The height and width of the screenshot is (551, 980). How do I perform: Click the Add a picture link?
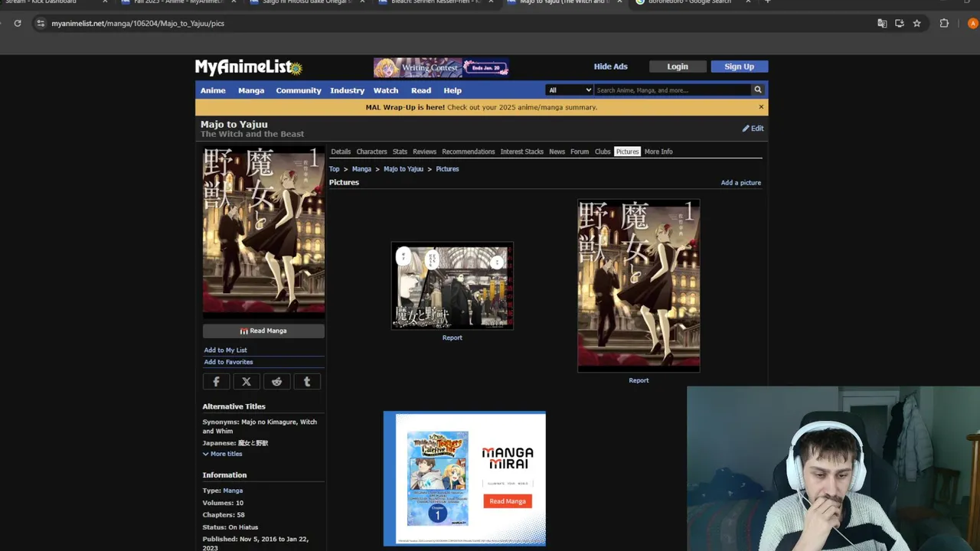click(x=740, y=183)
